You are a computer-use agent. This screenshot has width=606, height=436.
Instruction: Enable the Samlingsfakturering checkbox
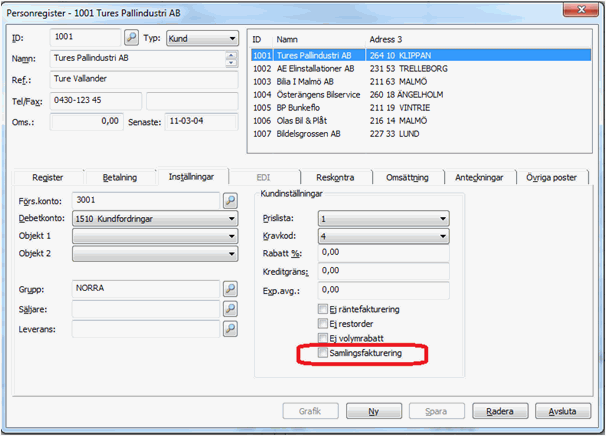click(322, 354)
